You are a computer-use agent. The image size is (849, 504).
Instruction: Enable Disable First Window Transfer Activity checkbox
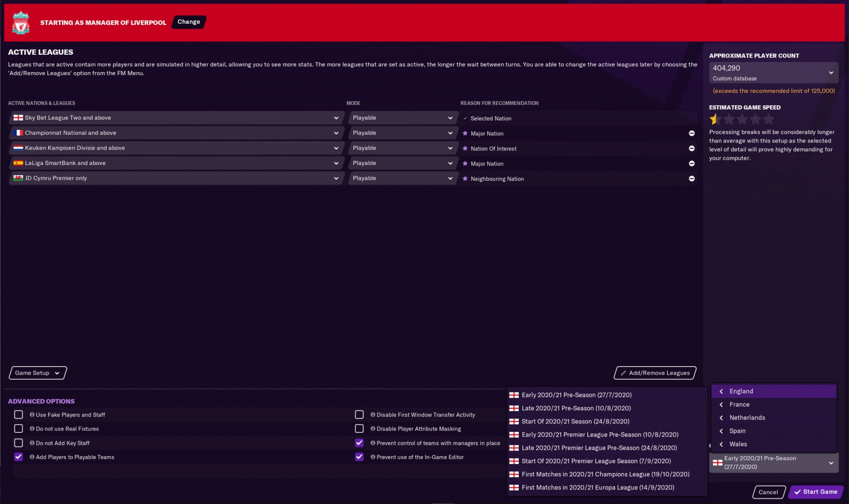pyautogui.click(x=360, y=414)
